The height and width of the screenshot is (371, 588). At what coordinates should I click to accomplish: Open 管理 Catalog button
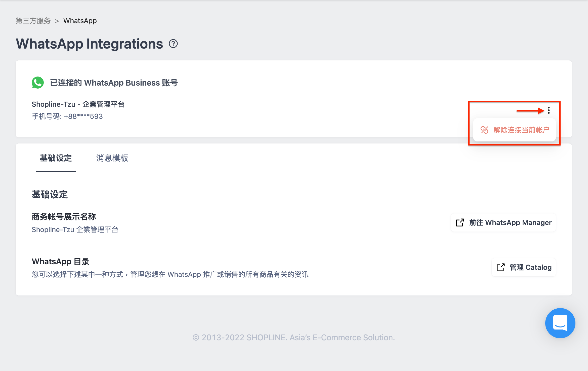pyautogui.click(x=524, y=267)
